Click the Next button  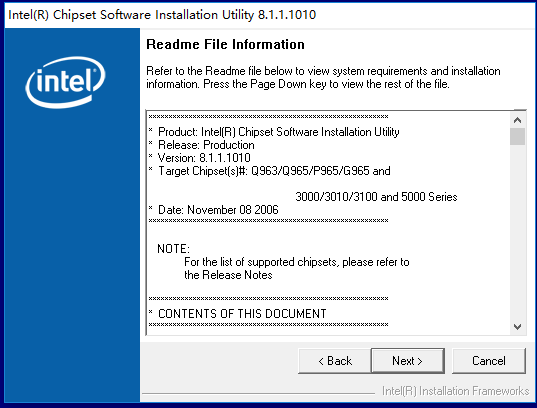point(408,361)
